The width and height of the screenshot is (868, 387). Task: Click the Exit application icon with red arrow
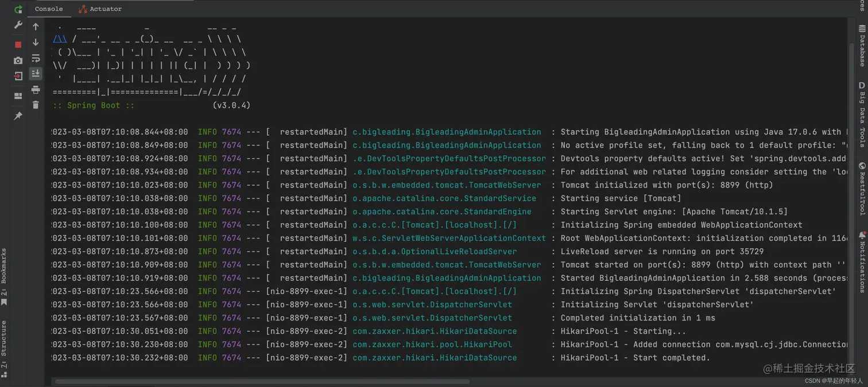point(18,76)
